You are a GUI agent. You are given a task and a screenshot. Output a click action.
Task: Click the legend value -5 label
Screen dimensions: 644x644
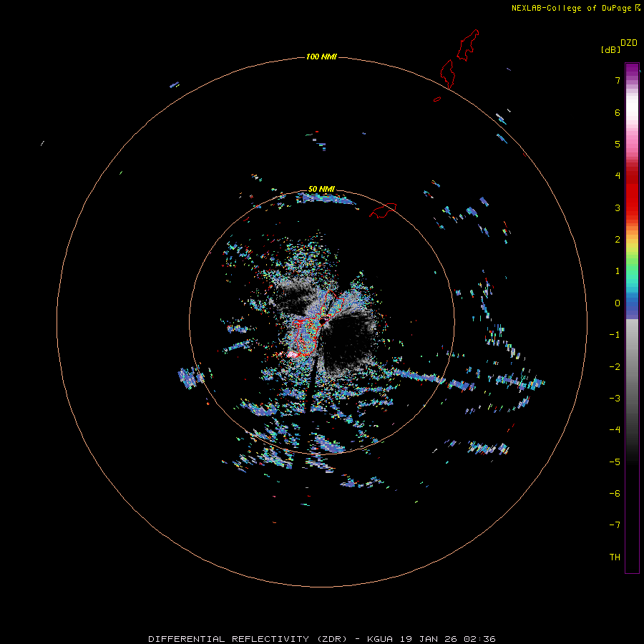pyautogui.click(x=615, y=462)
